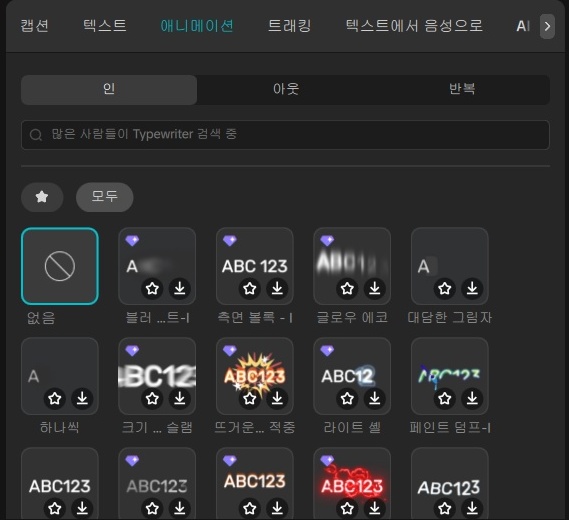Filter by favorites star chip
This screenshot has height=520, width=569.
42,197
